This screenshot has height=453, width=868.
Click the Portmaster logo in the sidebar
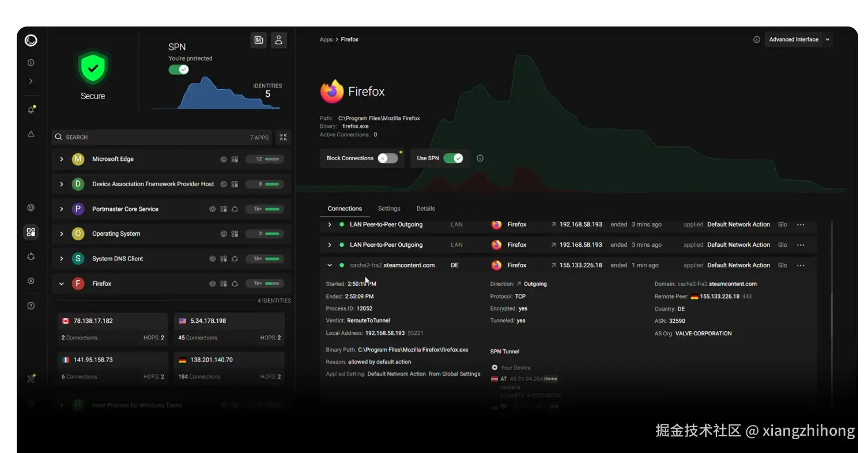click(31, 40)
